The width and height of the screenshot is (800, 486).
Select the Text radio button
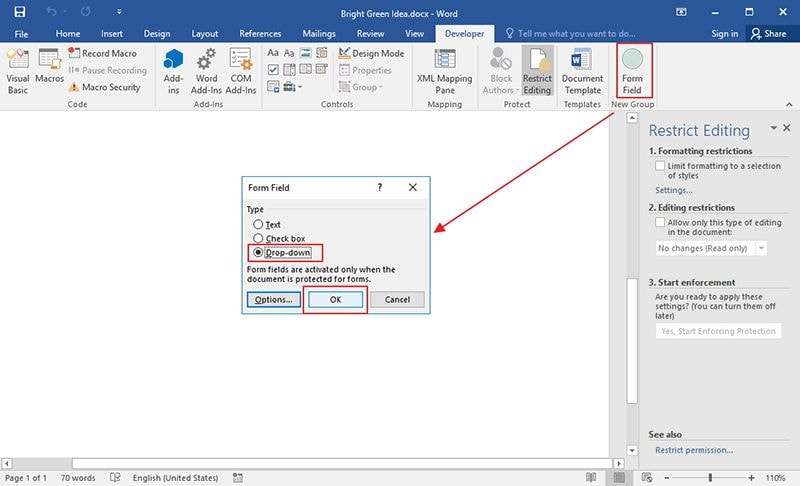(258, 224)
